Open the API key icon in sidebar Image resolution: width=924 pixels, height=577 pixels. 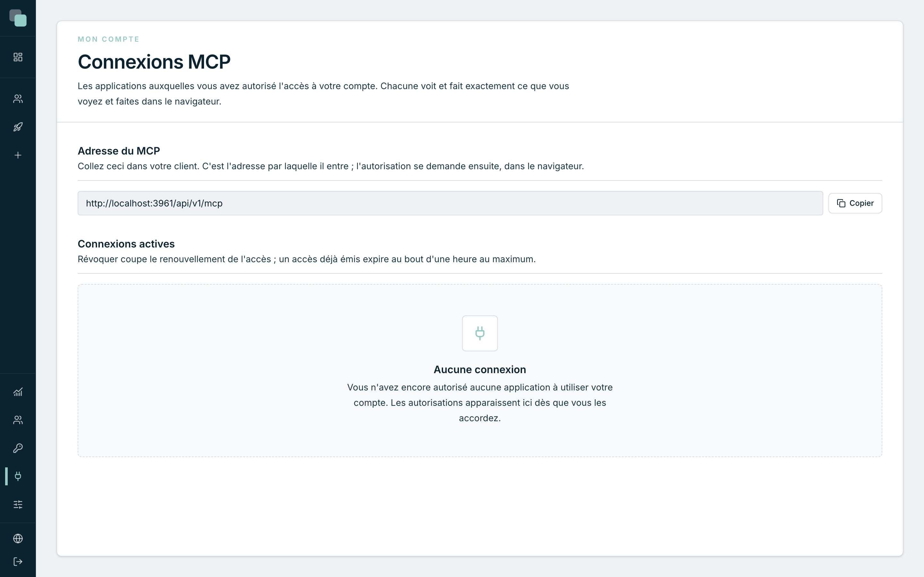18,448
